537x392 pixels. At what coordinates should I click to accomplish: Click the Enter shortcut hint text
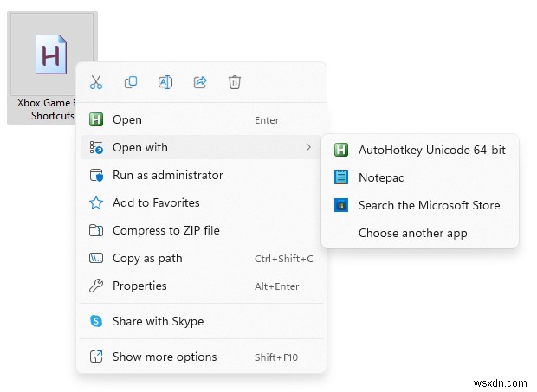point(267,120)
